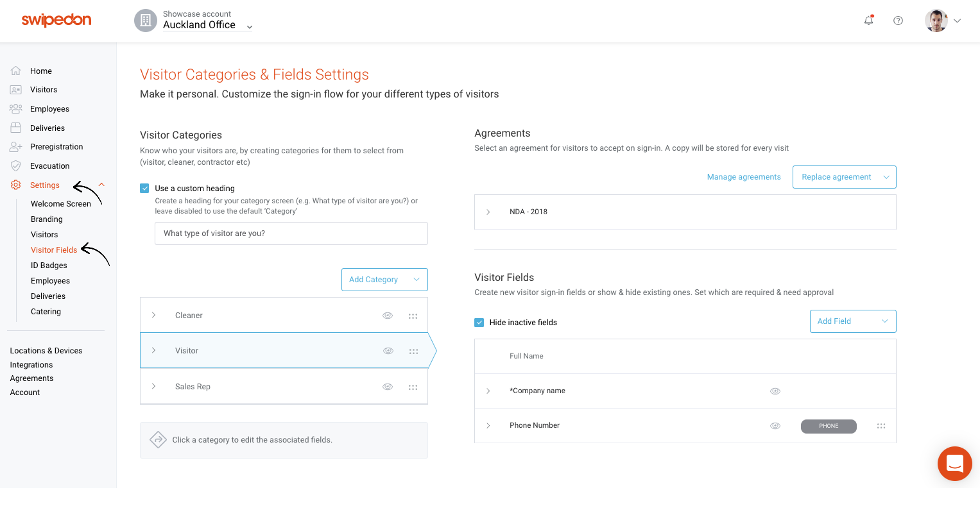Expand the Sales Rep category row
980x524 pixels.
pyautogui.click(x=154, y=386)
